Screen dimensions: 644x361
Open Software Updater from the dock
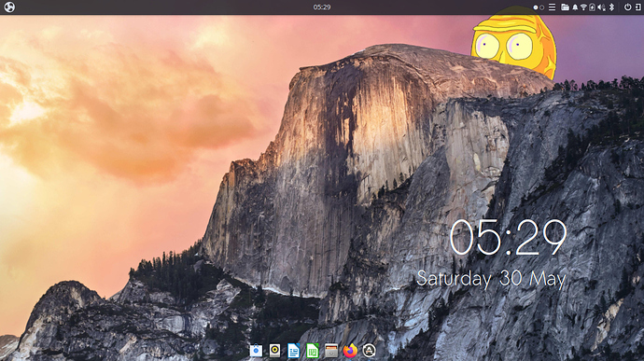click(369, 351)
